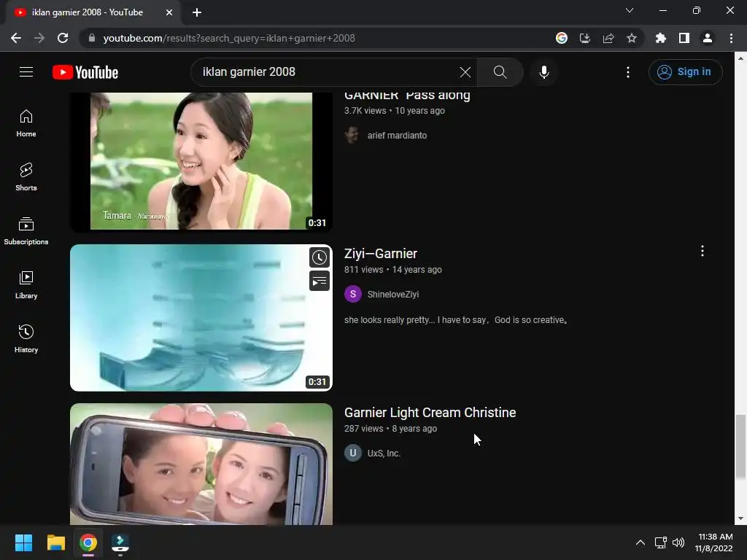Open the volume control in tray
Image resolution: width=747 pixels, height=560 pixels.
click(x=678, y=542)
